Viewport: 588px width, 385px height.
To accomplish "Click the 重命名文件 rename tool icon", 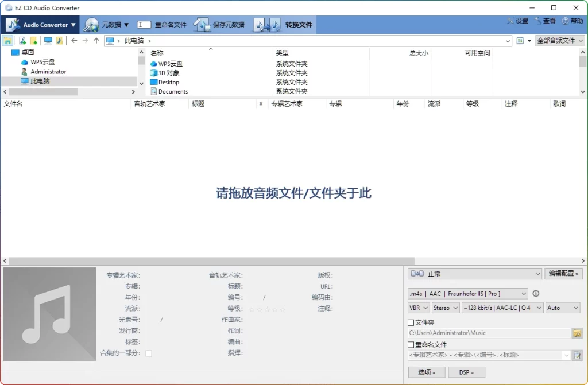I will [x=144, y=24].
